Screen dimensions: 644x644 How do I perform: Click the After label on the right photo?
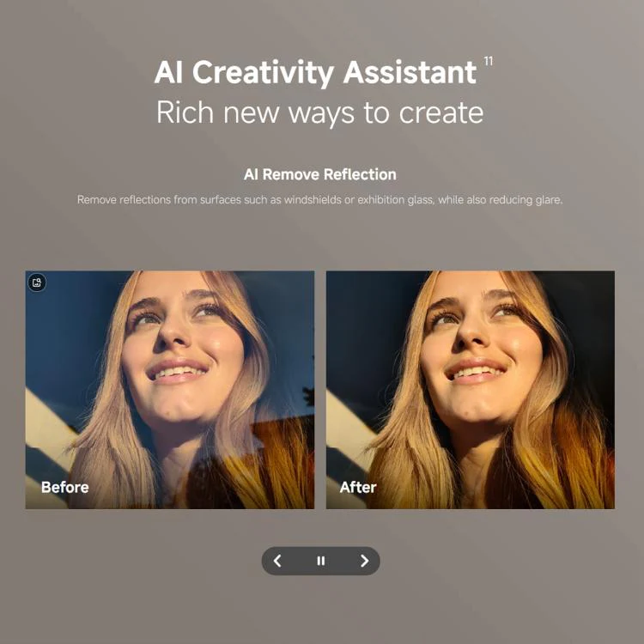[358, 487]
